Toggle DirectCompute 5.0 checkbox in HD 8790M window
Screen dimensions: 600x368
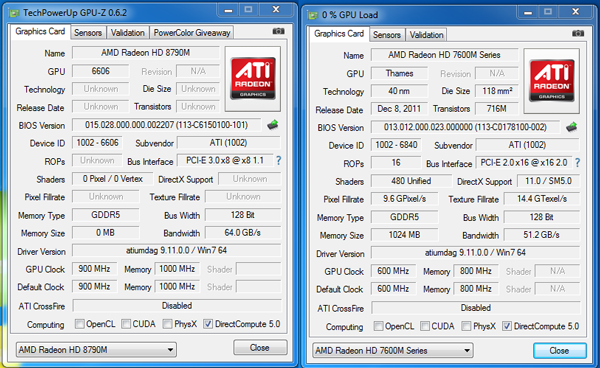click(208, 324)
